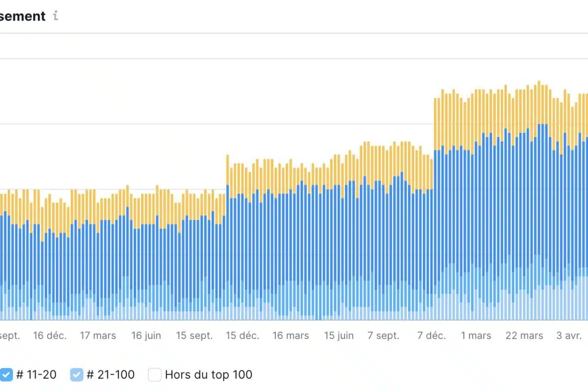Click the 3 avr. axis date label
Screen dimensions: 588x392
click(x=568, y=336)
